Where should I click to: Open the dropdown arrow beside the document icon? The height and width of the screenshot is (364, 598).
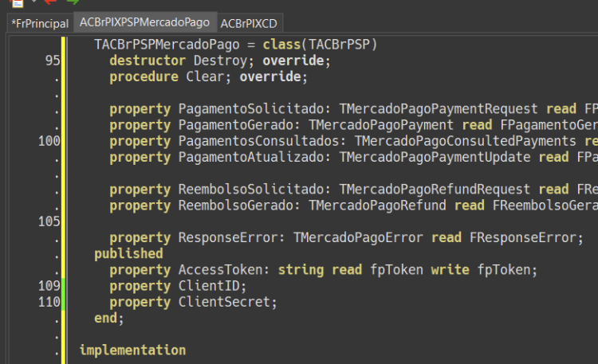click(x=33, y=1)
